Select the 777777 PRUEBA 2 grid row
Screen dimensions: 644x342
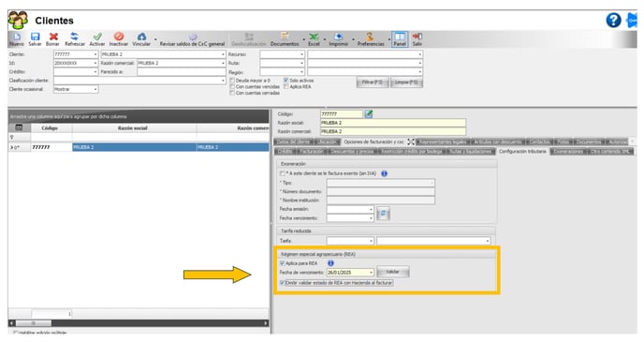pyautogui.click(x=139, y=147)
